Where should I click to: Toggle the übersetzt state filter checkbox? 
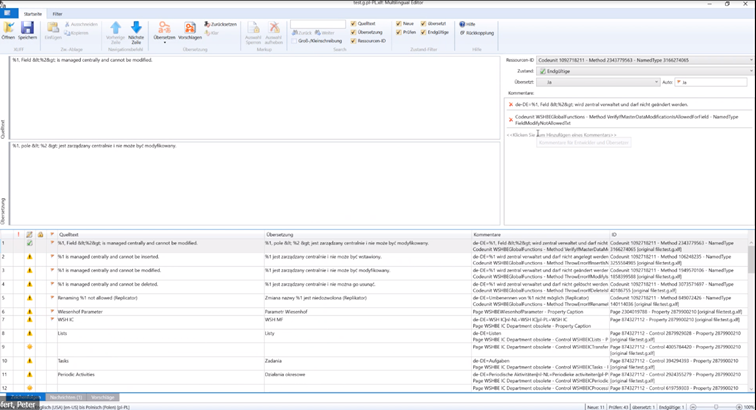[423, 24]
